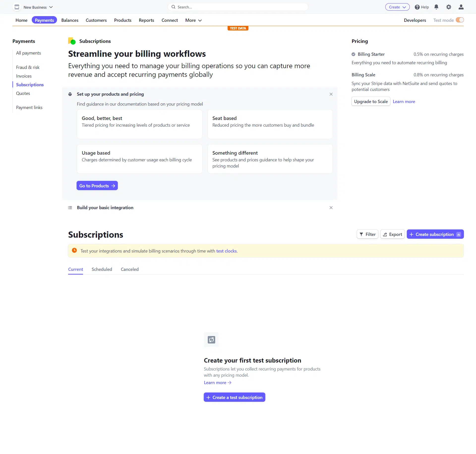Switch to the Scheduled tab
476x454 pixels.
tap(102, 269)
